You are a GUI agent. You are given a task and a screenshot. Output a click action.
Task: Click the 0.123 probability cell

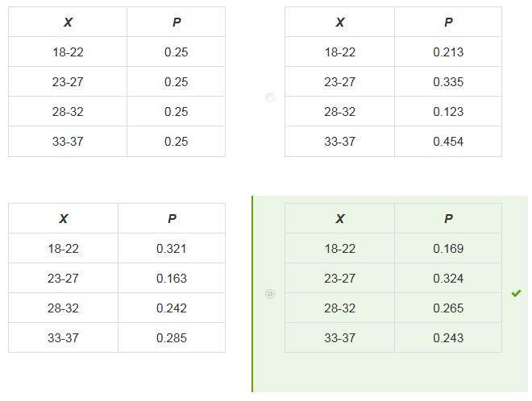point(447,112)
